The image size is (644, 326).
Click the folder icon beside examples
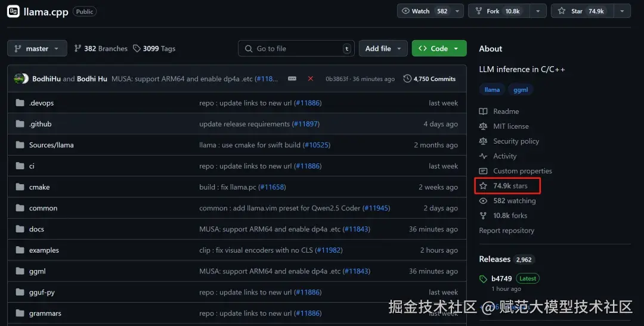20,250
